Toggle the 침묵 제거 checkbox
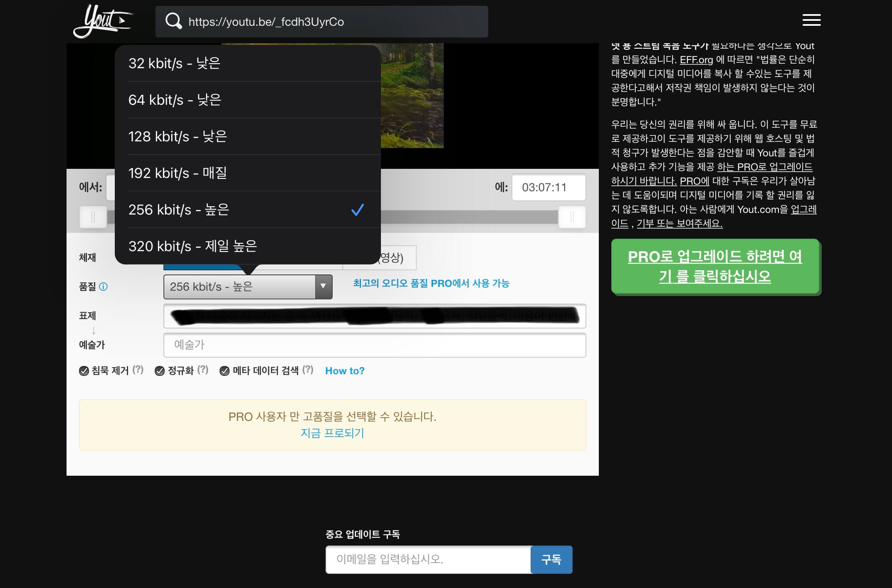This screenshot has height=588, width=892. click(84, 371)
